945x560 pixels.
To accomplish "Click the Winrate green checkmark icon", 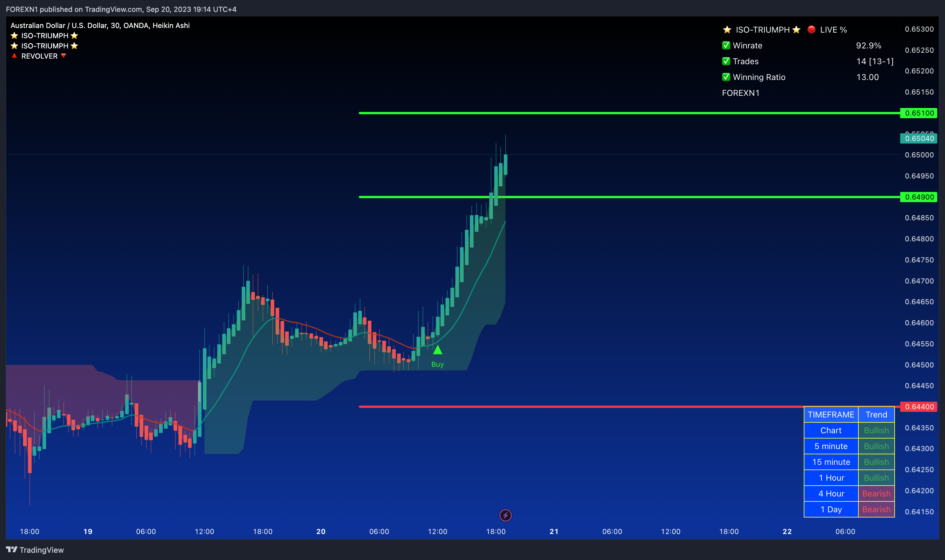I will click(x=726, y=45).
